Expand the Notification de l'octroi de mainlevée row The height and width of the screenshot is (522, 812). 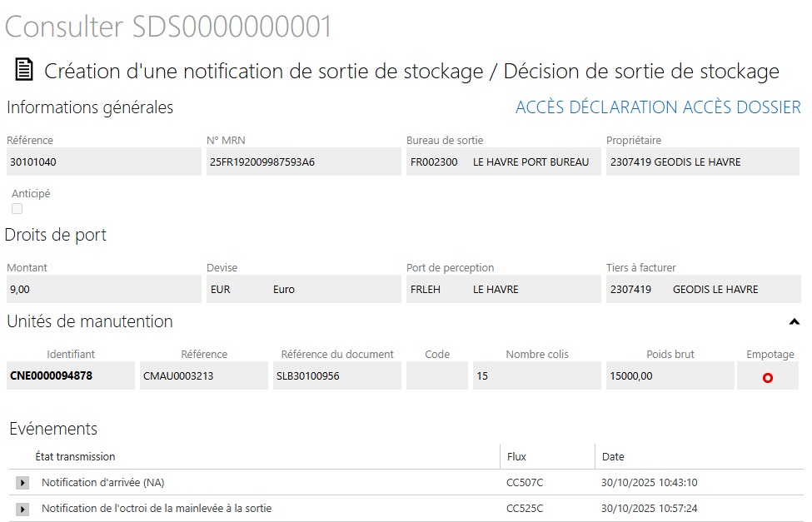(x=22, y=509)
